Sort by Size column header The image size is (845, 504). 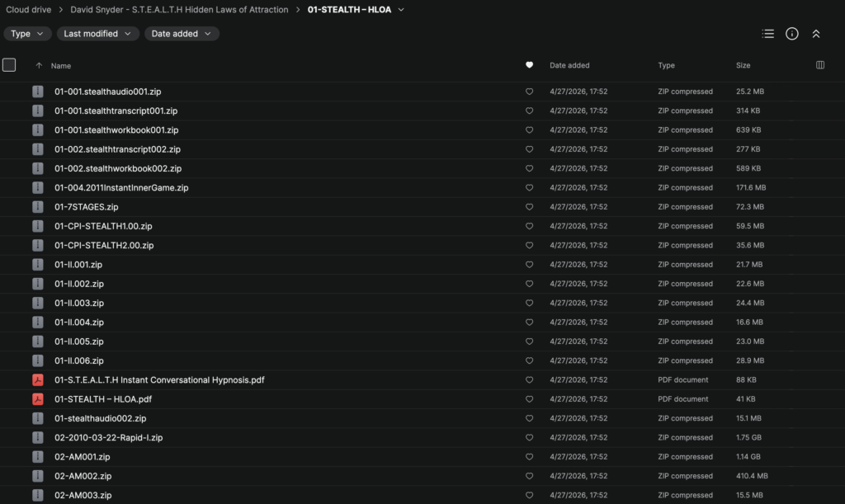(x=744, y=65)
